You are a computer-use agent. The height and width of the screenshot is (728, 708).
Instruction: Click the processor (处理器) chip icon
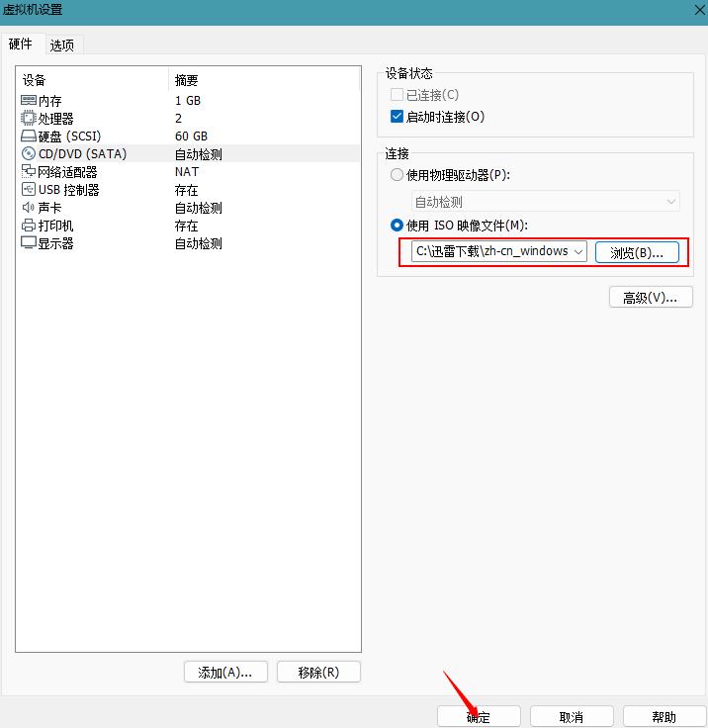pos(29,118)
